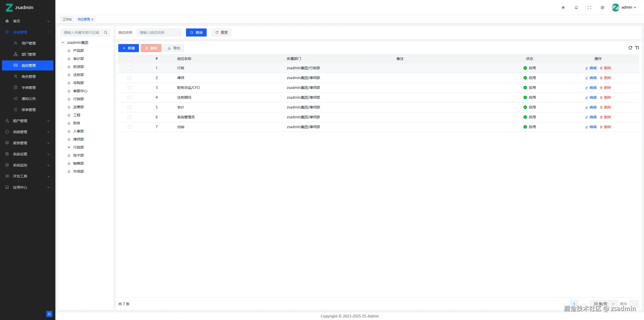Toggle the light/dark theme sun icon
This screenshot has width=644, height=320.
(563, 8)
